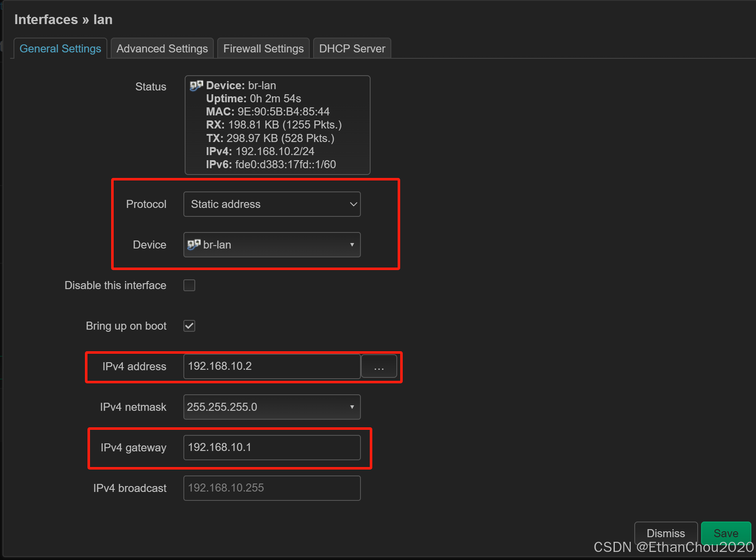Select the MAC address text 9E:90:5B:B4:85:44
The height and width of the screenshot is (560, 756).
(284, 112)
